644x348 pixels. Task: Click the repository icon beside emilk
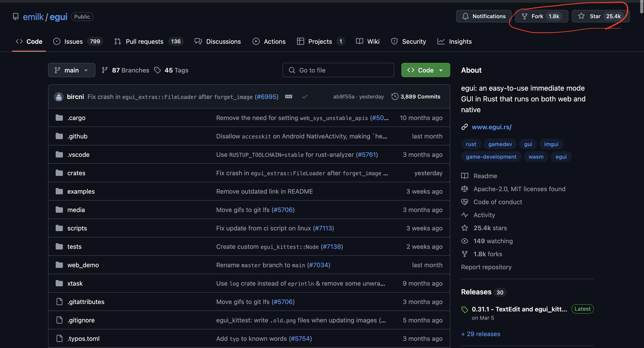pyautogui.click(x=15, y=16)
